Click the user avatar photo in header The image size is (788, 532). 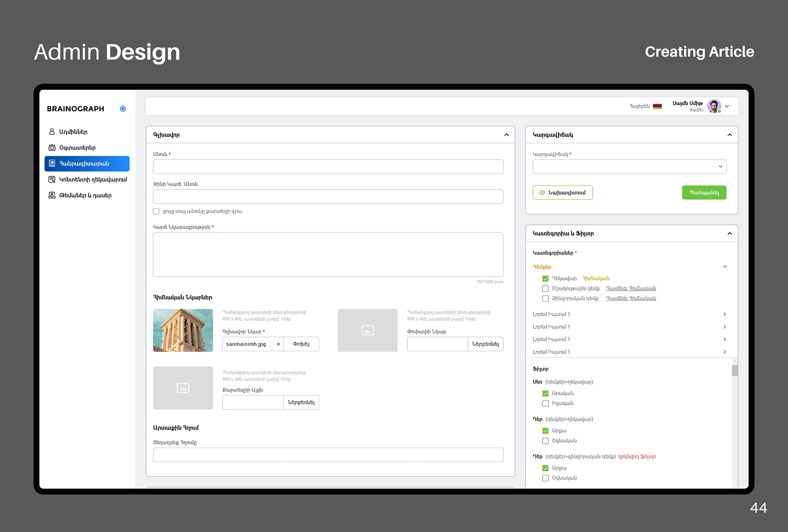point(714,106)
